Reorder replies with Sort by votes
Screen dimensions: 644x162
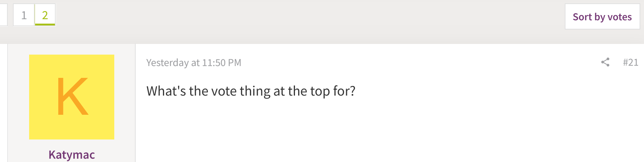coord(602,17)
